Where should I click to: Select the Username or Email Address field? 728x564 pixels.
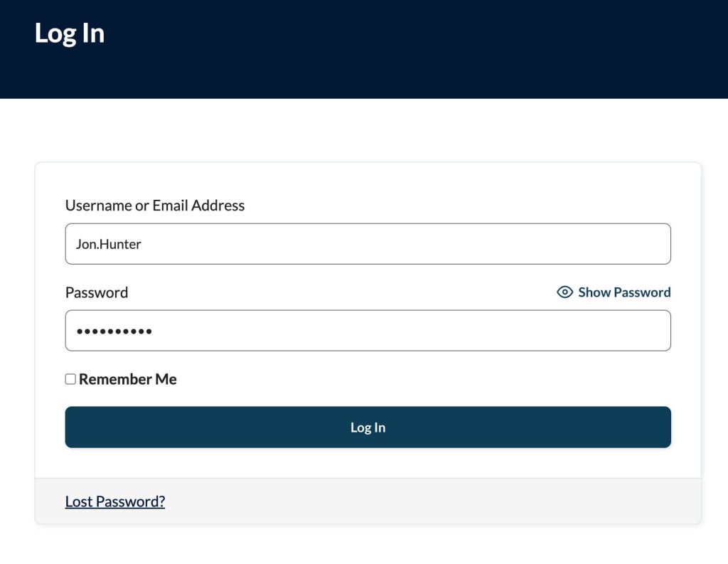tap(368, 243)
